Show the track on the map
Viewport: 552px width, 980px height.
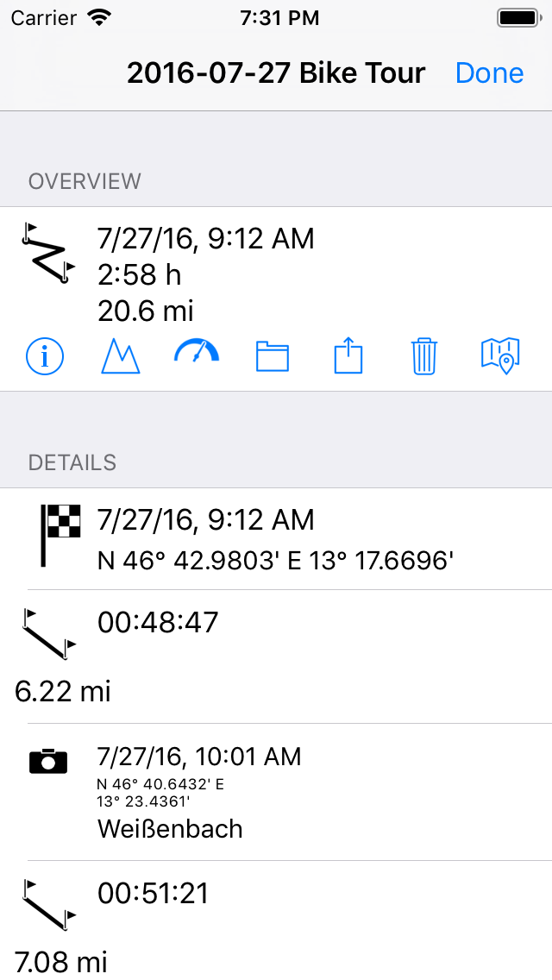(500, 356)
